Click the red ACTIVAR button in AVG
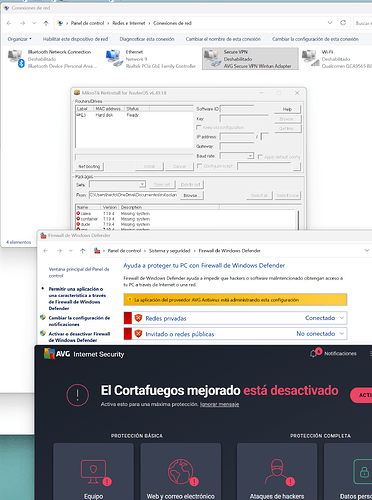372x500 pixels. tap(361, 395)
